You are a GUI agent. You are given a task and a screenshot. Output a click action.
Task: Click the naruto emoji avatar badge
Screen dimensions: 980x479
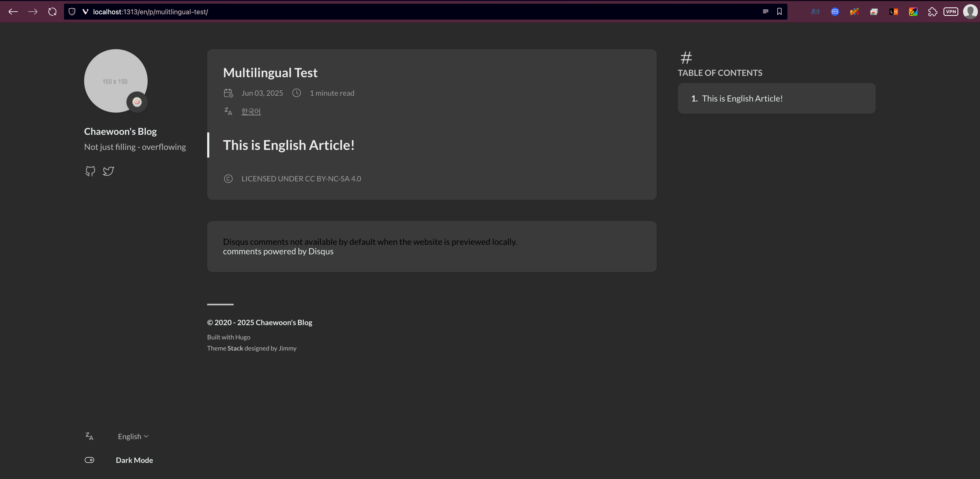(x=137, y=102)
